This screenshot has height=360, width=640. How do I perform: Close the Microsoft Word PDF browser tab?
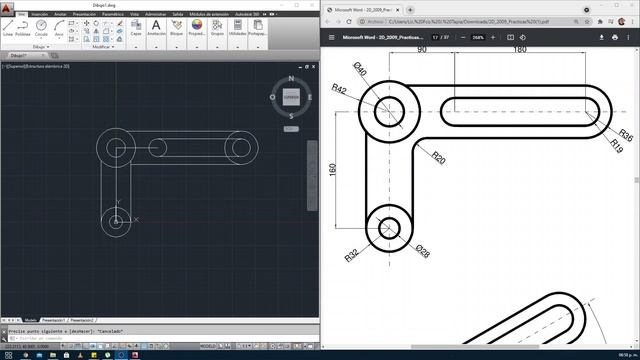[398, 10]
